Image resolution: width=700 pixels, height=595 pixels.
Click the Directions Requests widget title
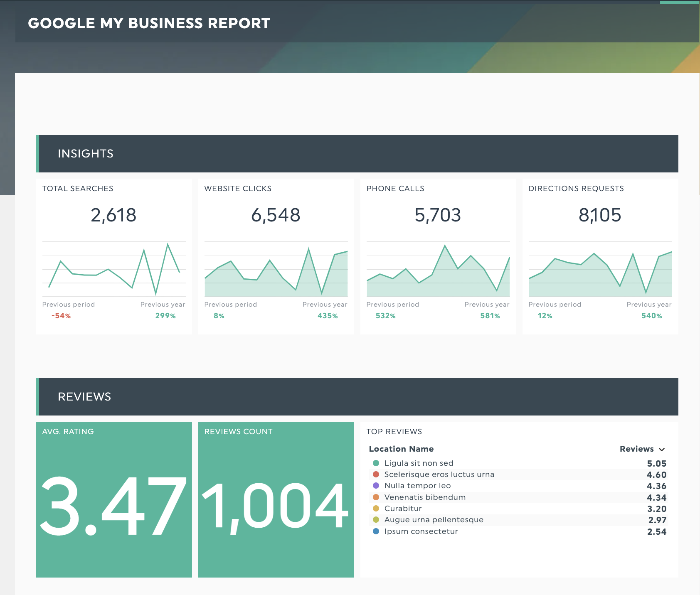tap(576, 188)
